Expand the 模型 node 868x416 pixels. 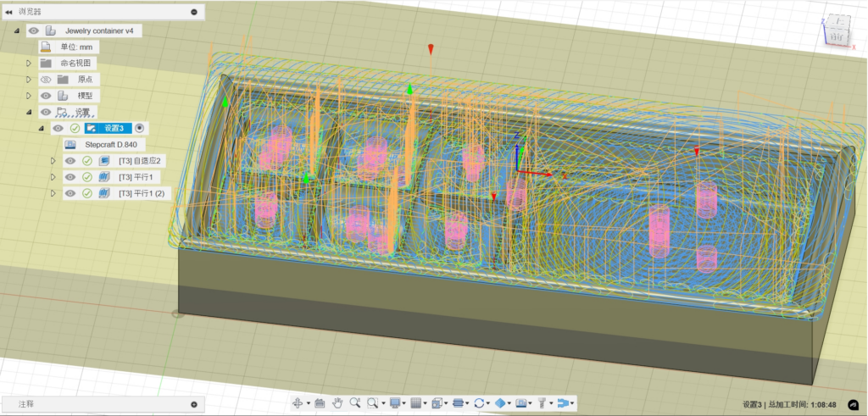coord(28,95)
